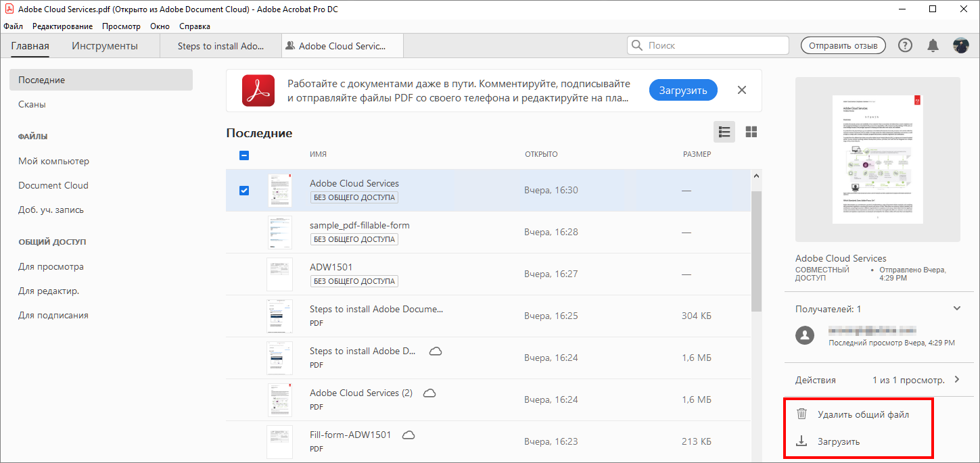The width and height of the screenshot is (980, 463).
Task: Click the download arrow icon
Action: click(x=801, y=441)
